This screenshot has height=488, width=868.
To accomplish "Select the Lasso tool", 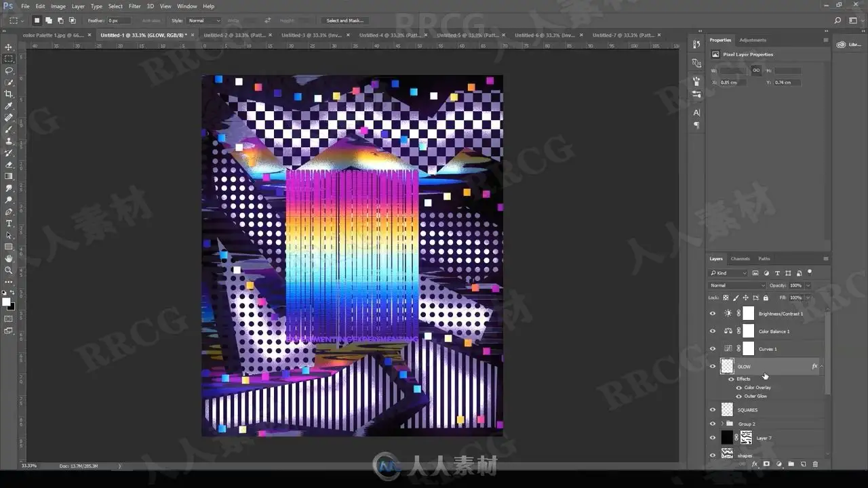I will (x=9, y=70).
